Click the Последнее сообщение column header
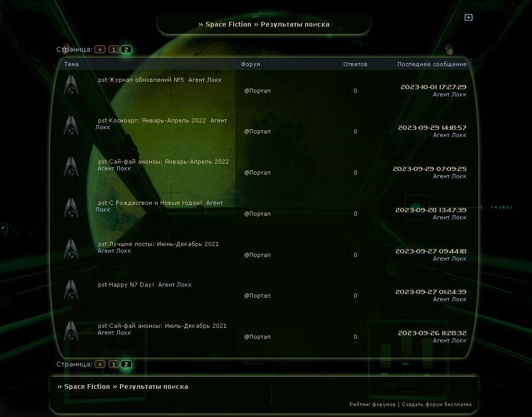Image resolution: width=532 pixels, height=417 pixels. tap(432, 65)
